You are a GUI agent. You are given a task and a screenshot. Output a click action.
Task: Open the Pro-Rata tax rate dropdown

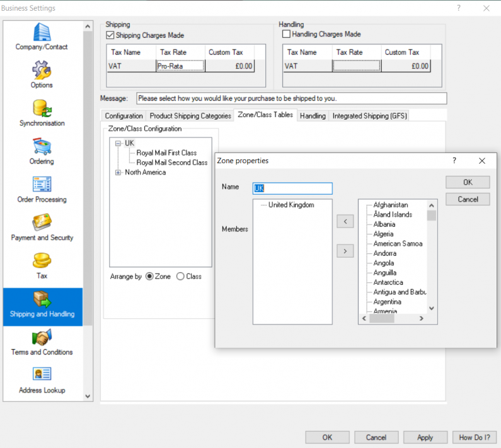tap(180, 66)
